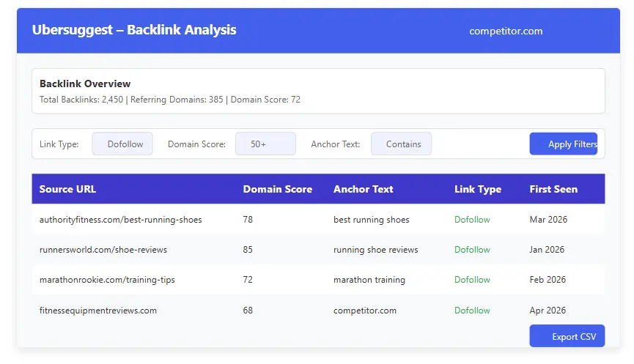Open the Domain Score 50+ dropdown
The width and height of the screenshot is (634, 364).
point(265,144)
